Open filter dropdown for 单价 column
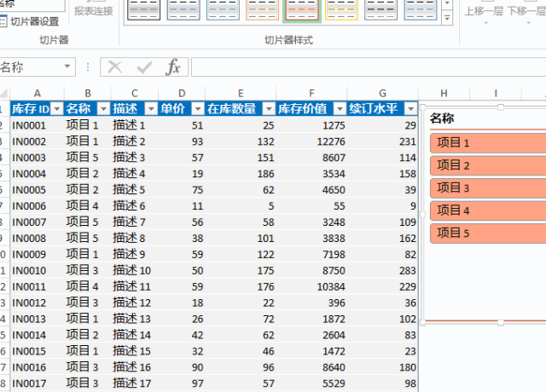The height and width of the screenshot is (392, 546). 198,109
